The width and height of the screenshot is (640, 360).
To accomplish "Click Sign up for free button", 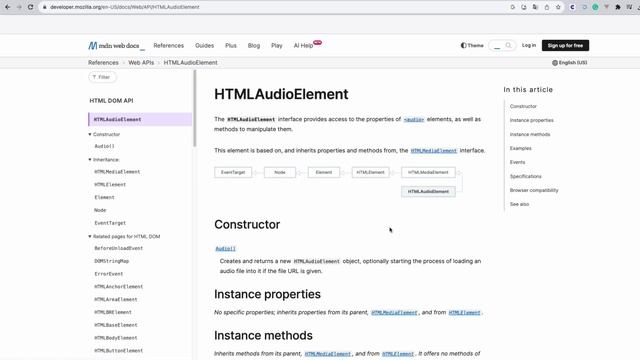I will [x=565, y=45].
